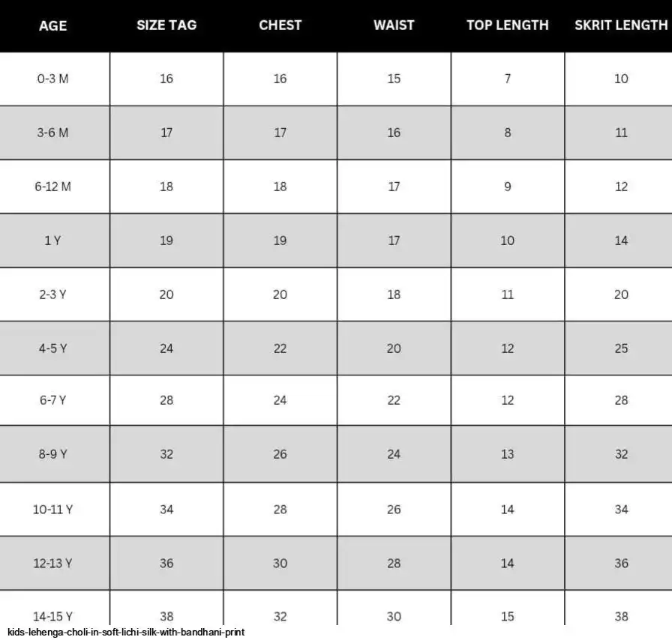Click the 10-11 Y age cell
The width and height of the screenshot is (672, 640).
52,510
